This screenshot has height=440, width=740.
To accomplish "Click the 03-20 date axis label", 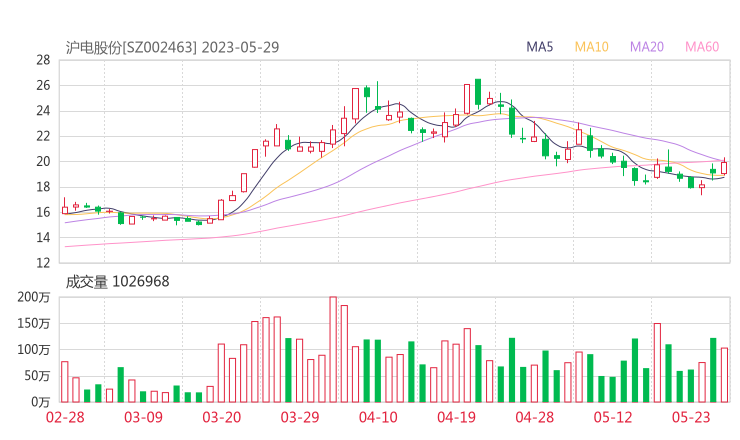I will point(223,417).
